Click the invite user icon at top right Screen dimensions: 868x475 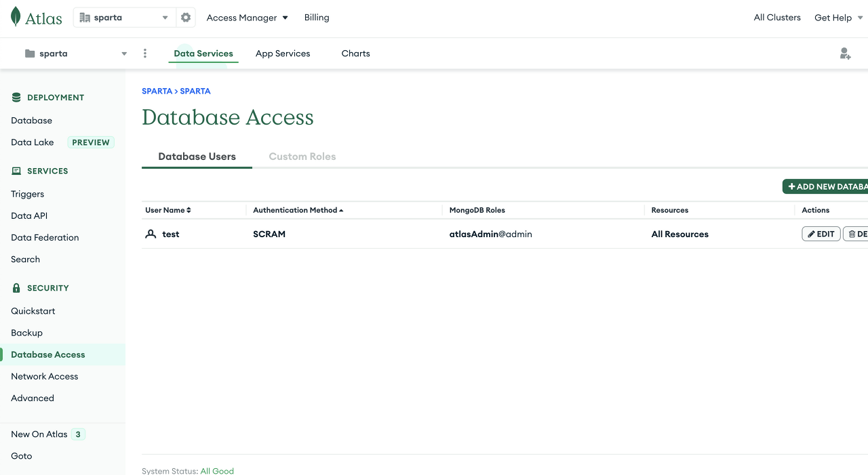[x=845, y=54]
